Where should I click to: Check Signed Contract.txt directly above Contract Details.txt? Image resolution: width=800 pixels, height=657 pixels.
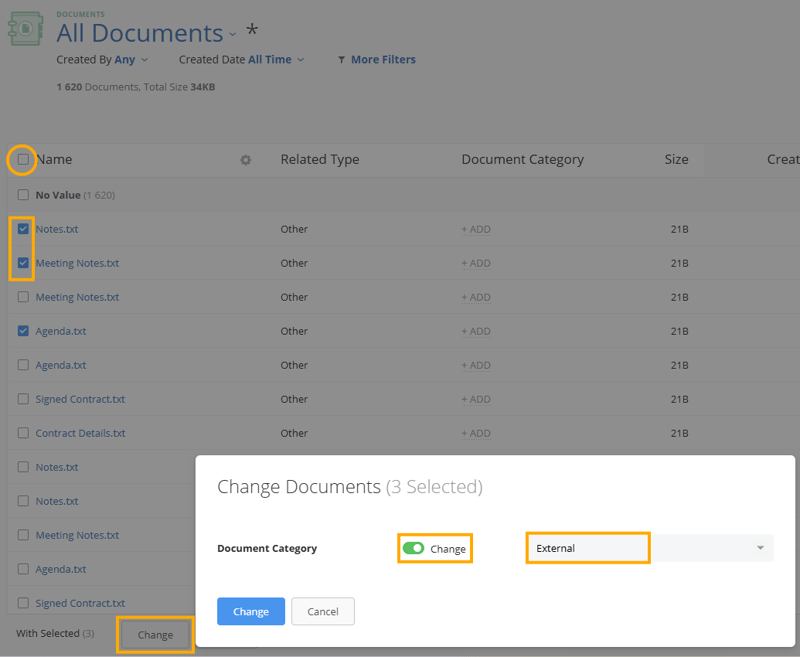click(23, 399)
